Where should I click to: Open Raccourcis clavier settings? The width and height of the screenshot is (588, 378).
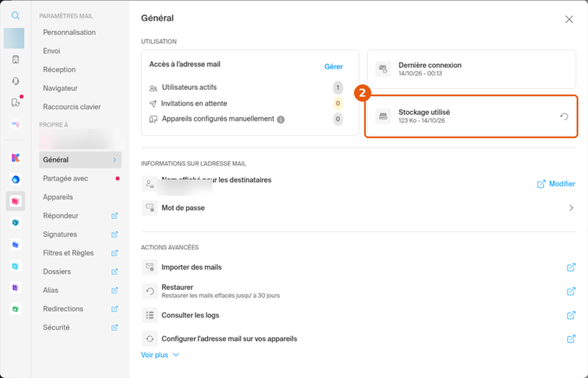[x=72, y=107]
